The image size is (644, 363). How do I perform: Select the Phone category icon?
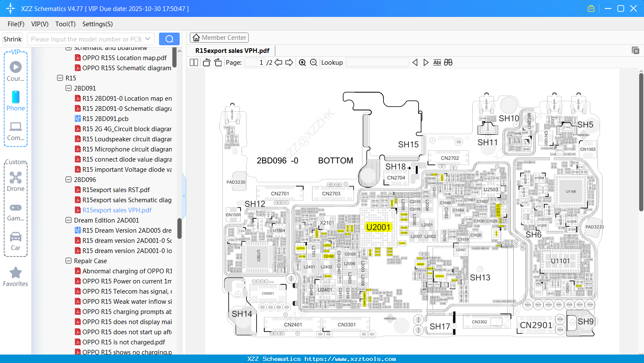click(16, 101)
